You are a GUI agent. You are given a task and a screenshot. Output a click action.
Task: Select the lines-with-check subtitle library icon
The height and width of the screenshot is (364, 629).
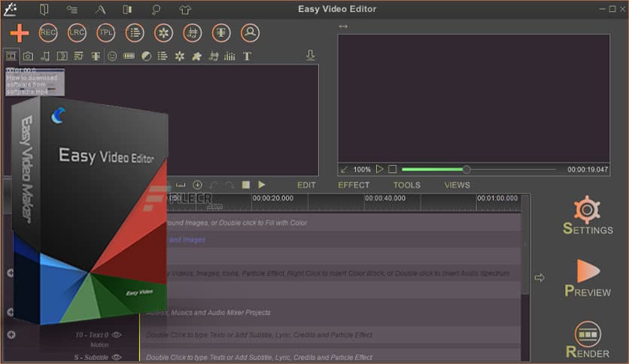pyautogui.click(x=78, y=56)
